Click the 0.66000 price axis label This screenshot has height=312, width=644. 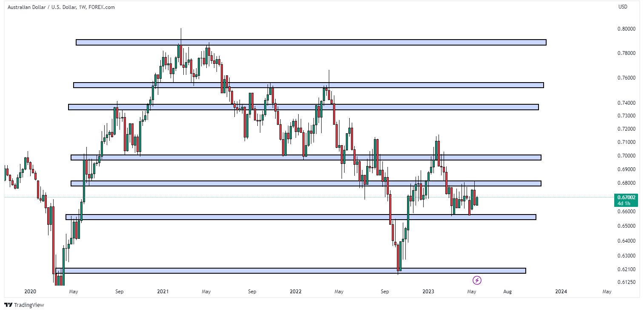click(626, 212)
